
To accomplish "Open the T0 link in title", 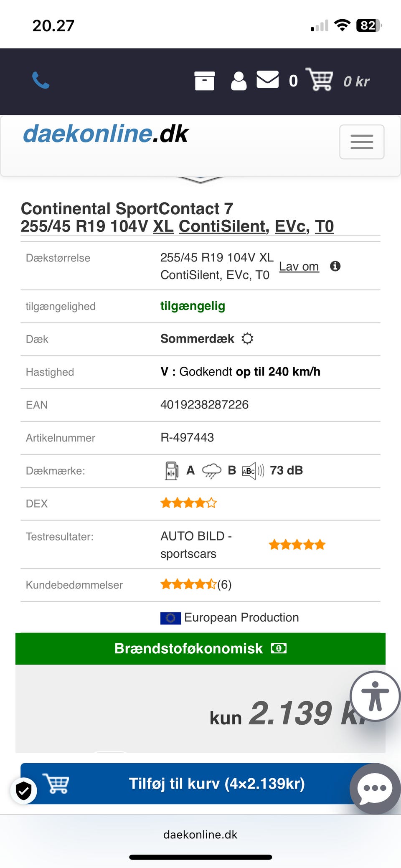I will click(324, 226).
